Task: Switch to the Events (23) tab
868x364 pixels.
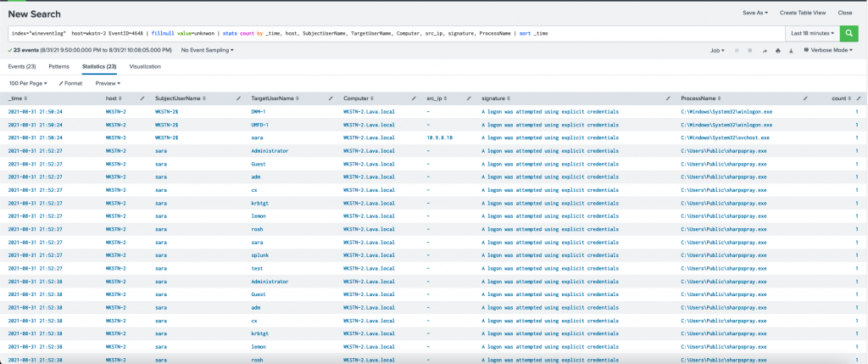Action: (x=22, y=66)
